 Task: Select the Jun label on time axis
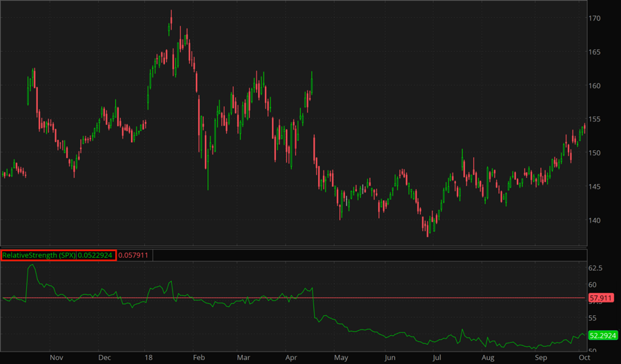[x=391, y=358]
